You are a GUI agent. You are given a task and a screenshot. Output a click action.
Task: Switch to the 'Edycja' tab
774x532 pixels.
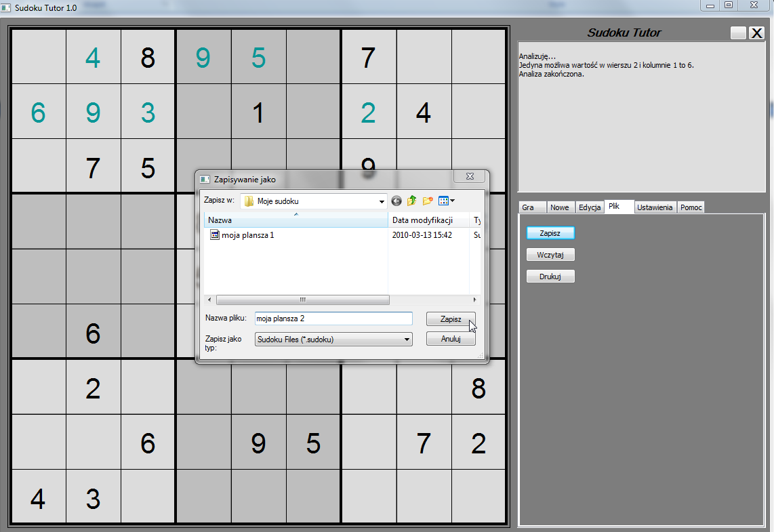coord(590,207)
